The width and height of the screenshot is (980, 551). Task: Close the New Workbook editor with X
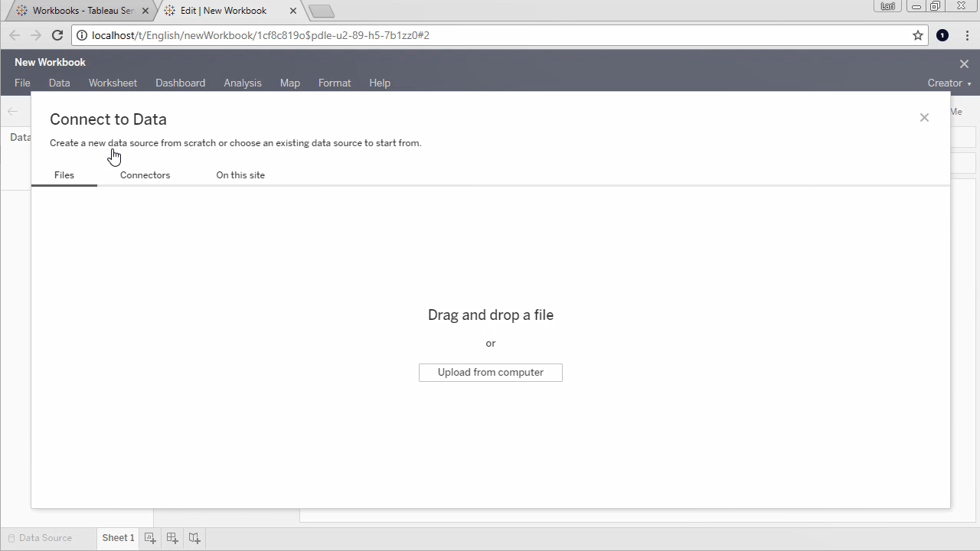click(x=964, y=64)
